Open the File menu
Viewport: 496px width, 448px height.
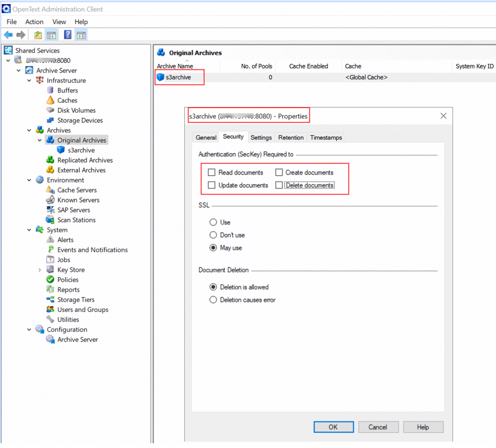pos(11,22)
